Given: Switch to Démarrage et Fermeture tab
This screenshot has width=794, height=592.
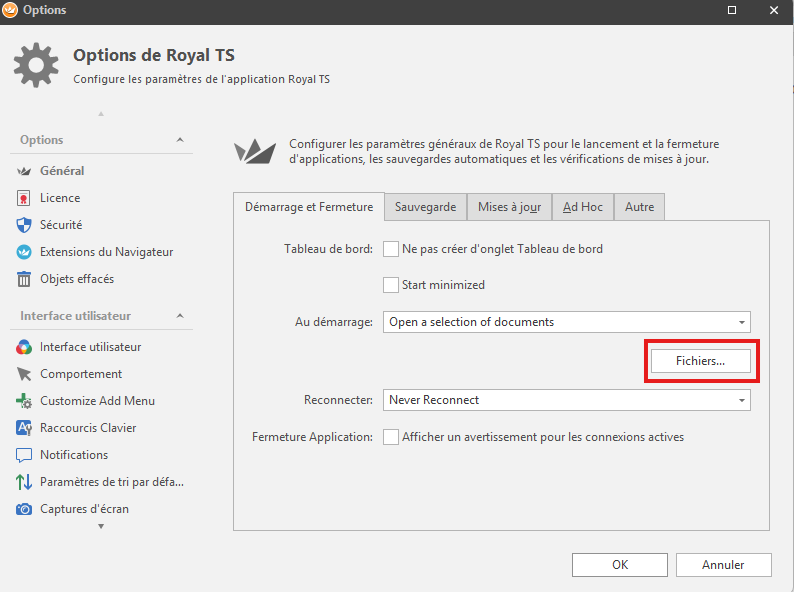Looking at the screenshot, I should click(309, 207).
